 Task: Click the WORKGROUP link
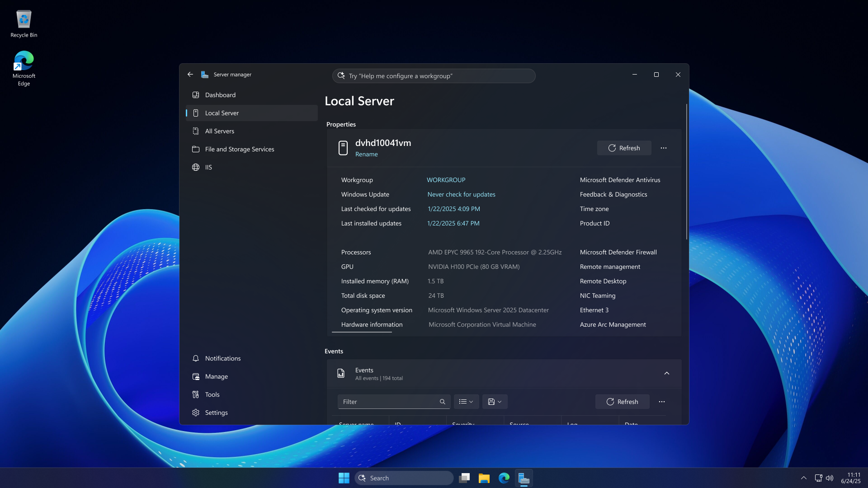[x=446, y=180]
